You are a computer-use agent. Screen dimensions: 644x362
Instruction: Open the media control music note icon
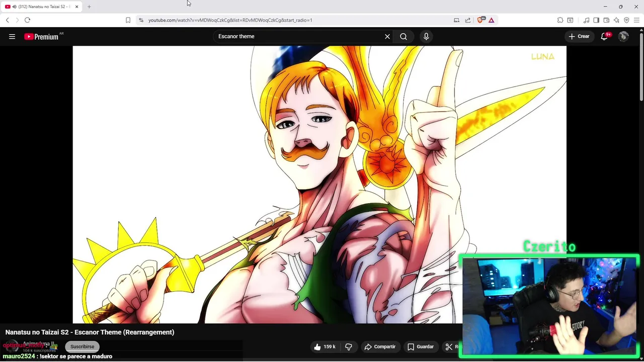pos(586,20)
